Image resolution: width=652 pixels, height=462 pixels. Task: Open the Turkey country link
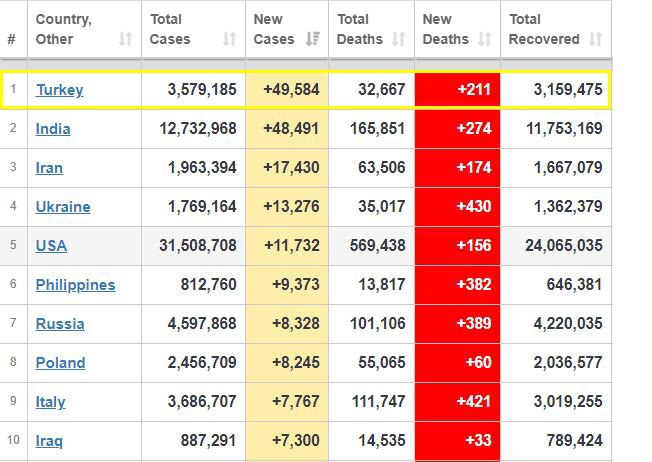[60, 90]
